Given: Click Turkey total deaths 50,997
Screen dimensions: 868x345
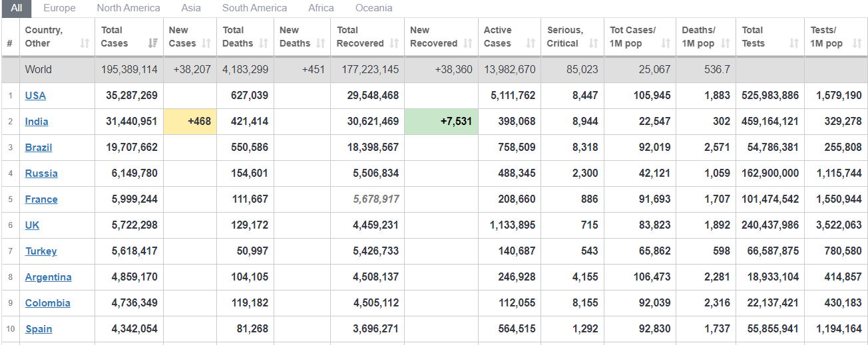Looking at the screenshot, I should click(253, 251).
